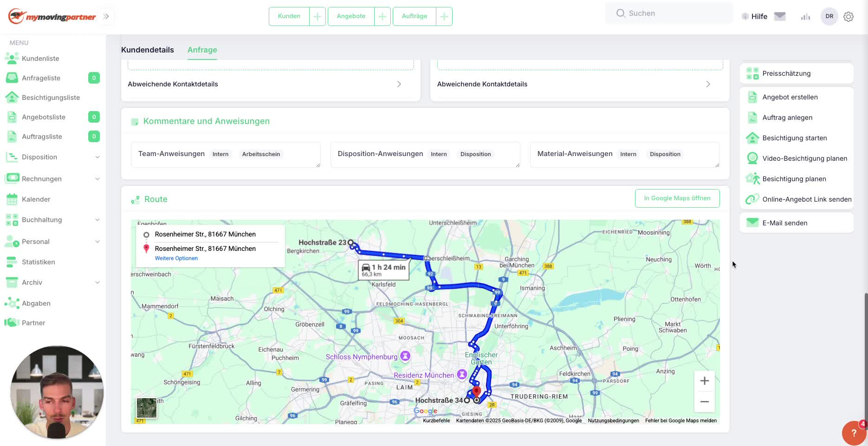Click the Angebotsliste document icon
The image size is (868, 446).
(12, 117)
